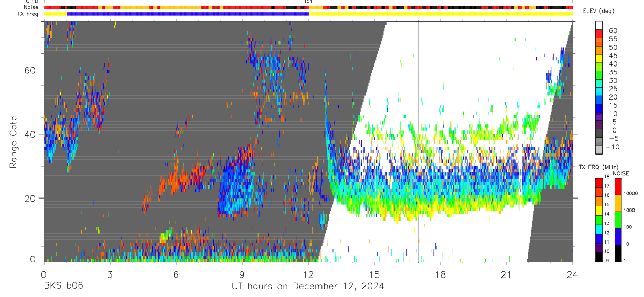Click the 'Noise' row label at top left
This screenshot has height=297, width=644.
(x=31, y=7)
